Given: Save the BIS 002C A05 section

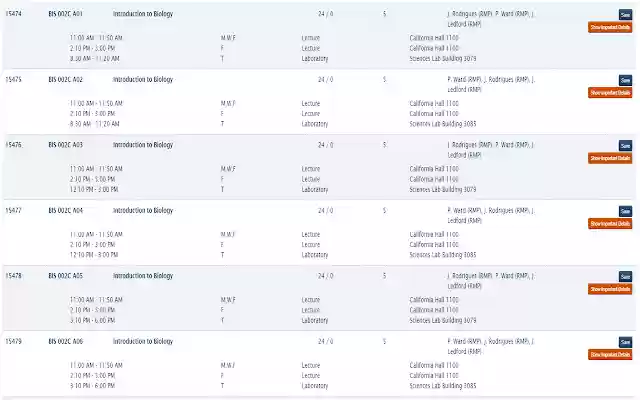Looking at the screenshot, I should tap(625, 276).
